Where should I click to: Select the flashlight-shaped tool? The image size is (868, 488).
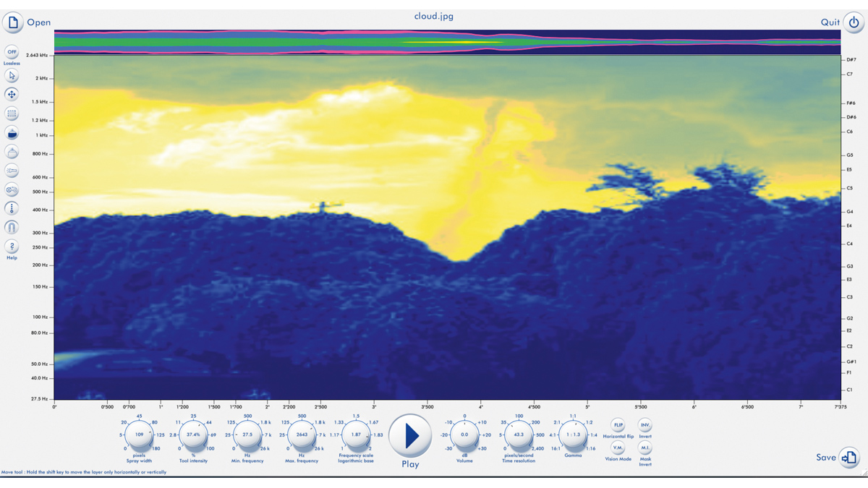pos(12,171)
